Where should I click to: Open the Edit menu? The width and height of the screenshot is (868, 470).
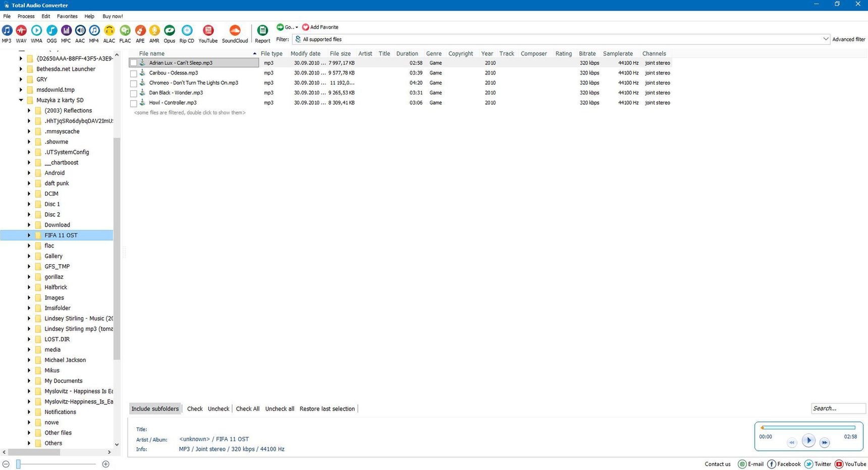[46, 16]
